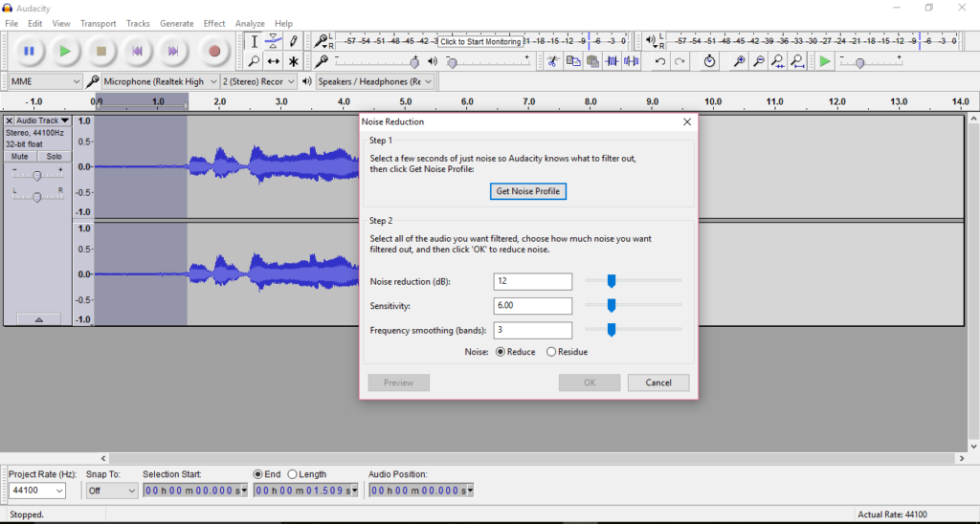Click the Stop transport button
Viewport: 980px width, 524px height.
click(101, 52)
